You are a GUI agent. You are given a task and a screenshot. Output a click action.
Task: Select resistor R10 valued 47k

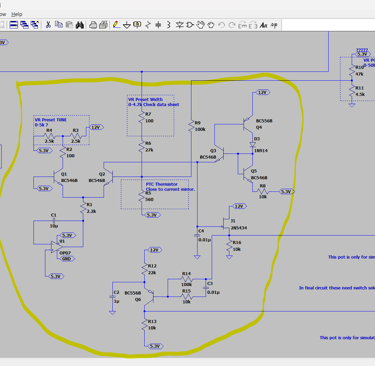[352, 71]
